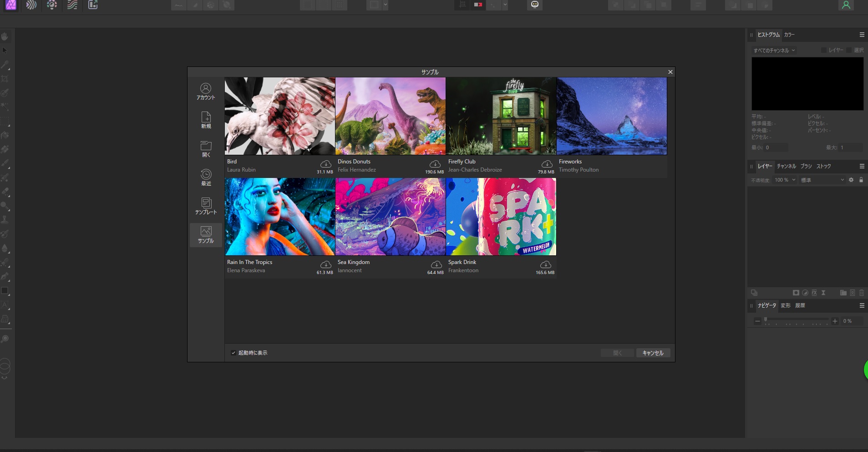Open the Export Persona
868x452 pixels.
tap(93, 5)
